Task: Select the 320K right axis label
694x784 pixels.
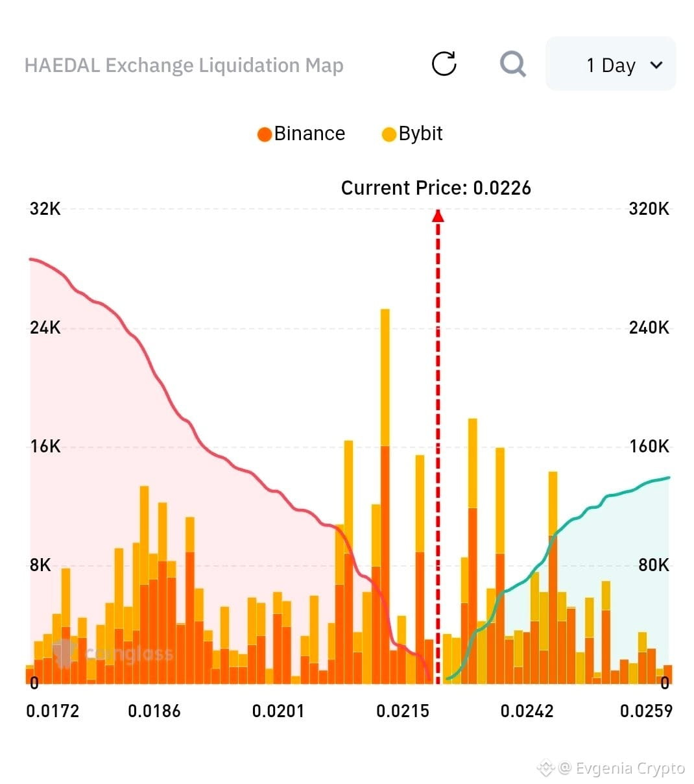Action: pos(649,209)
